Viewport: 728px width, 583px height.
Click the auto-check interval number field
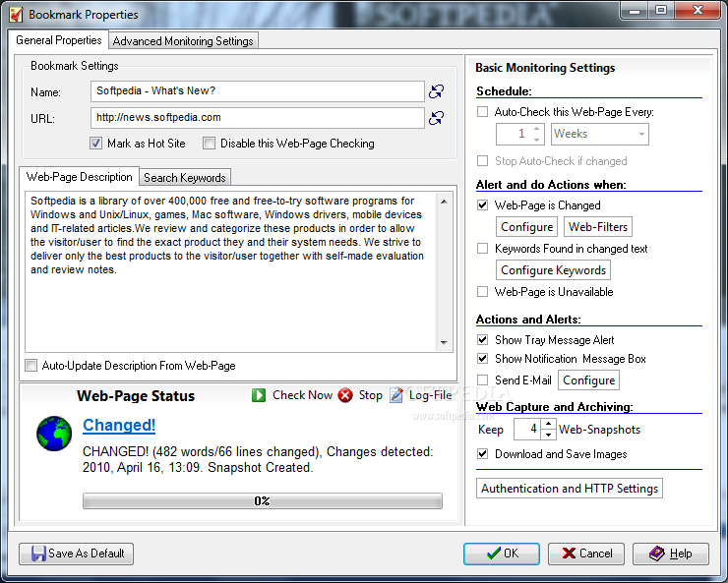tap(514, 134)
